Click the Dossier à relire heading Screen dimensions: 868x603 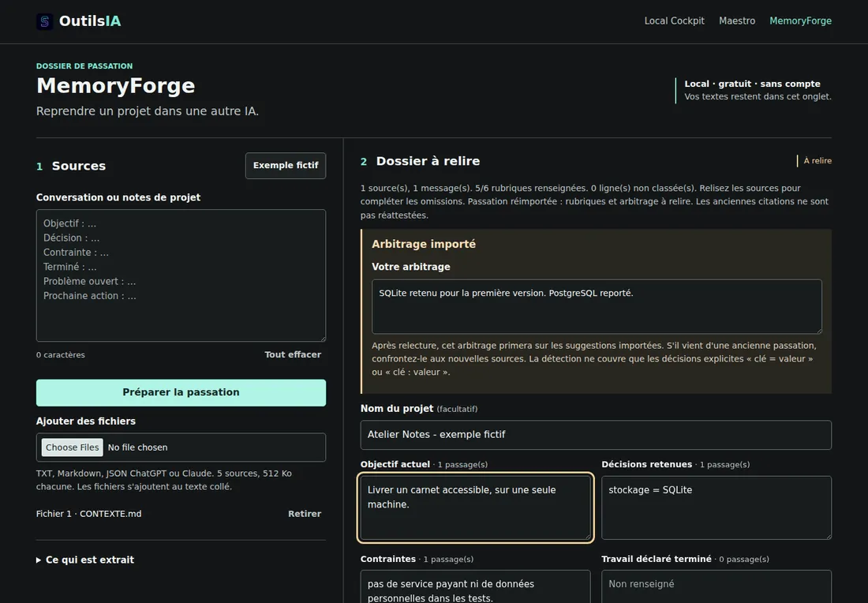[428, 161]
